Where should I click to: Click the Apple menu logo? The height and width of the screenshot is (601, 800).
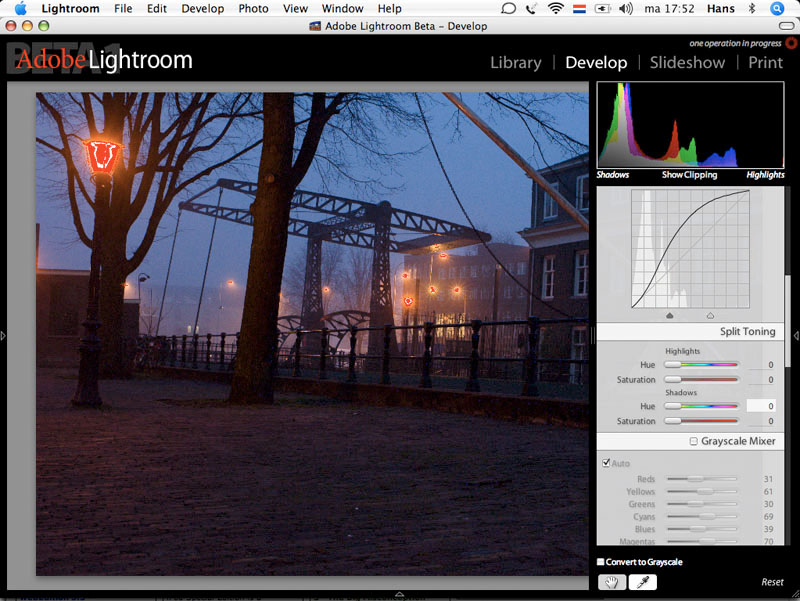click(x=20, y=9)
